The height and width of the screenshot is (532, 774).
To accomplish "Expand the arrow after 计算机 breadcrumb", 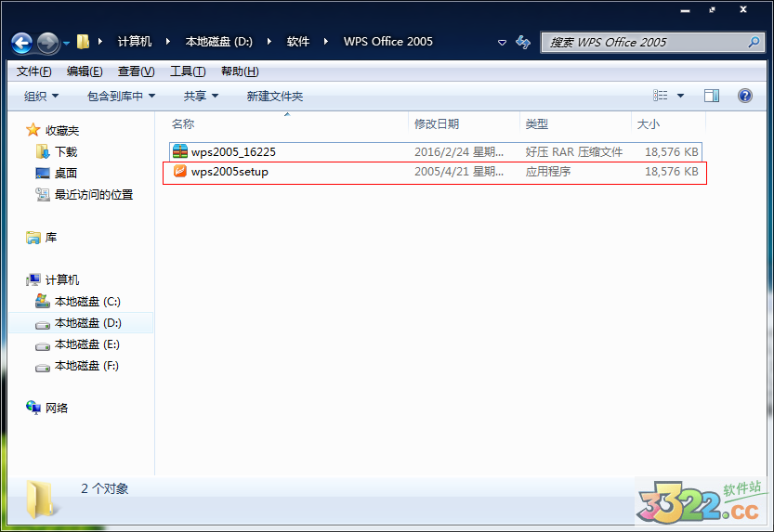I will tap(168, 42).
